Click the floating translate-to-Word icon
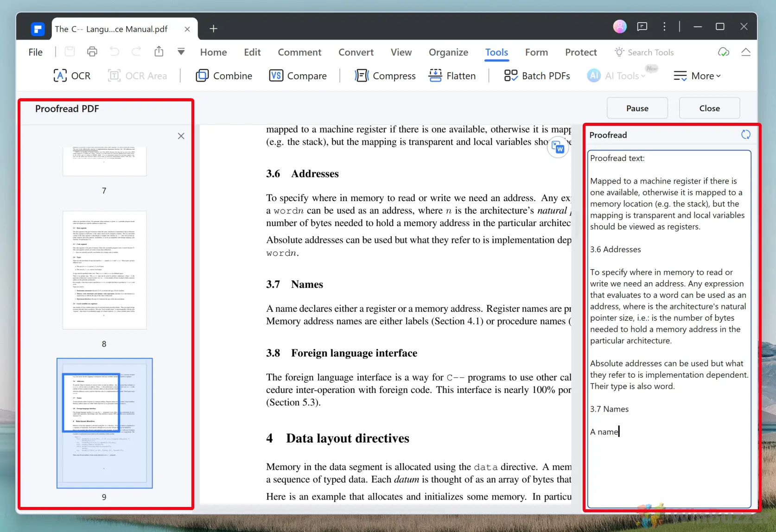The height and width of the screenshot is (532, 776). [x=558, y=148]
